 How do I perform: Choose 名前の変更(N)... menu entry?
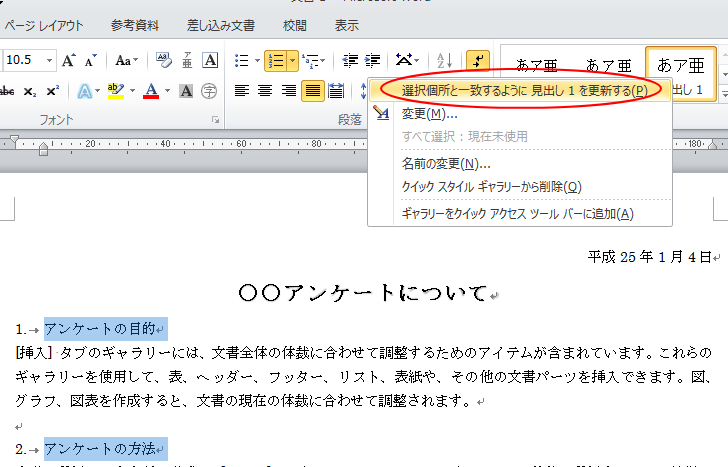point(520,163)
